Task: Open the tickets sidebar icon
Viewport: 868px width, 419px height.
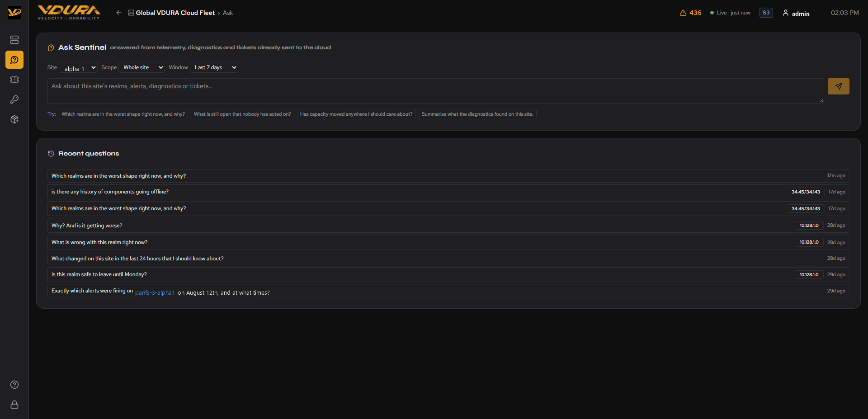Action: [14, 80]
